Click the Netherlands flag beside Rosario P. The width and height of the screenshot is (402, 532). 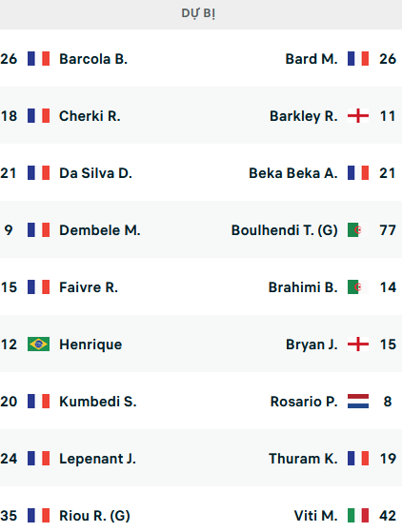[x=358, y=401]
